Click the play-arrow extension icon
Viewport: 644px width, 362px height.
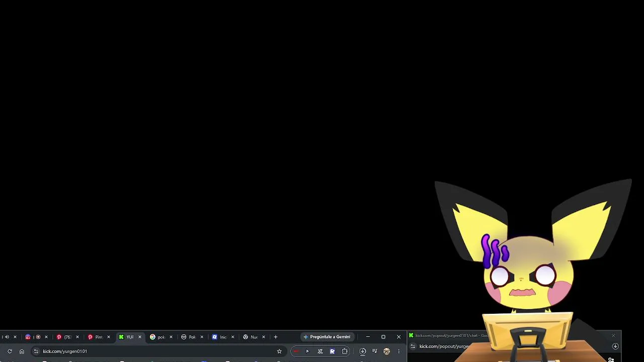(x=307, y=351)
